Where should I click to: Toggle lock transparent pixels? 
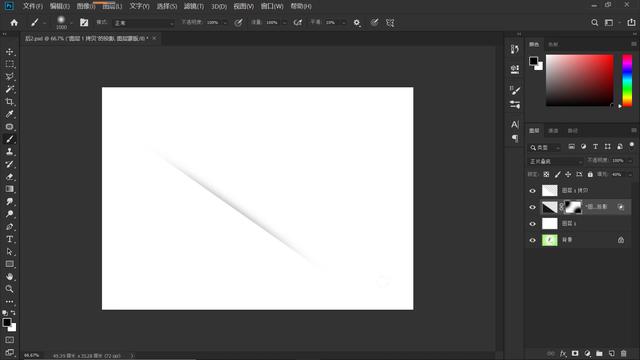(x=546, y=174)
